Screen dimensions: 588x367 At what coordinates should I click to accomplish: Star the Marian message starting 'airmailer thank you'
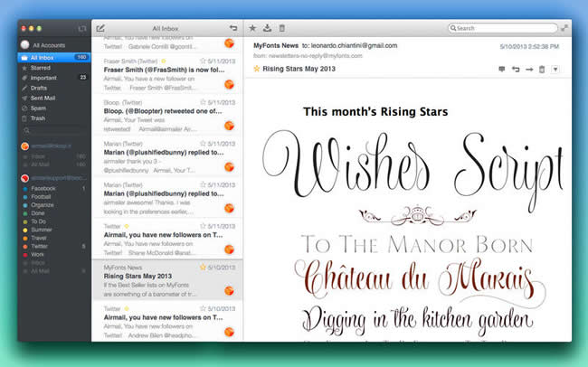coord(203,143)
